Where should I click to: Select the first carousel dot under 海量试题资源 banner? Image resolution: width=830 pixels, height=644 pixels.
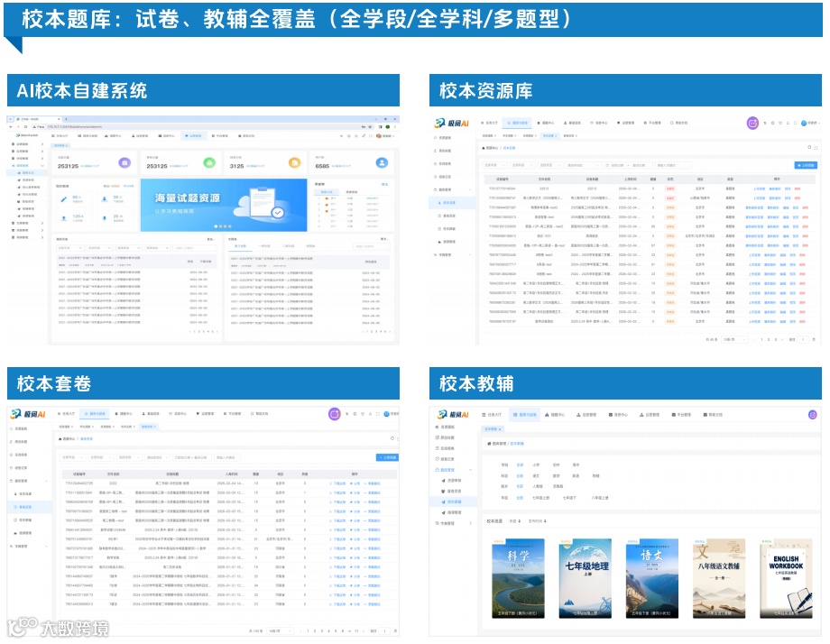tap(216, 226)
